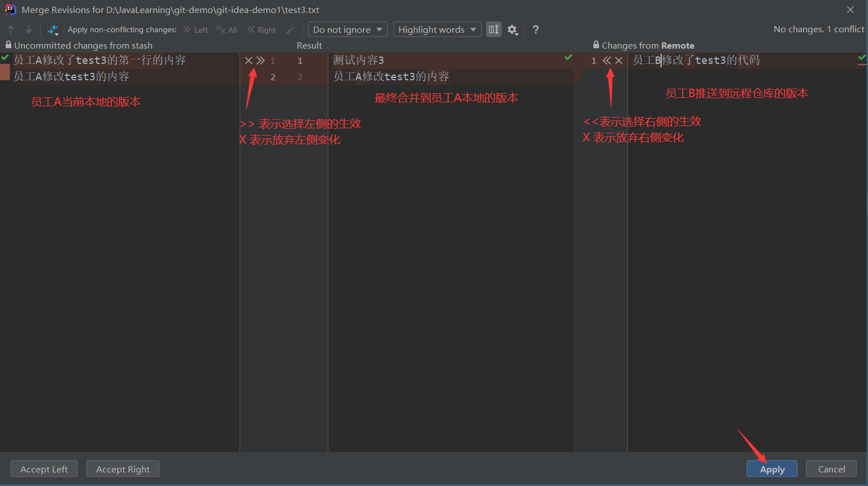Accept left change with >> arrow

[x=261, y=60]
